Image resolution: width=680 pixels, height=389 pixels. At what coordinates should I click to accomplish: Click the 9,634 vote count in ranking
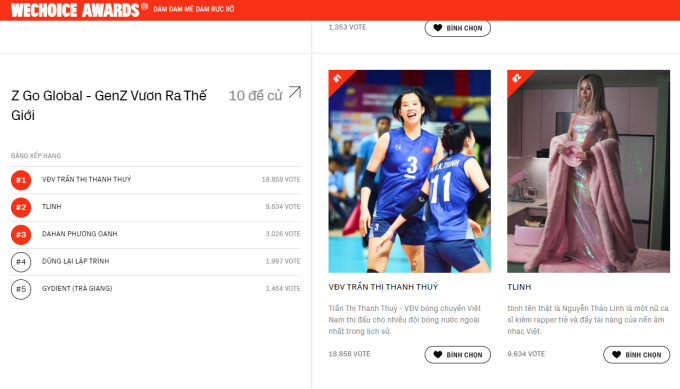coord(283,207)
